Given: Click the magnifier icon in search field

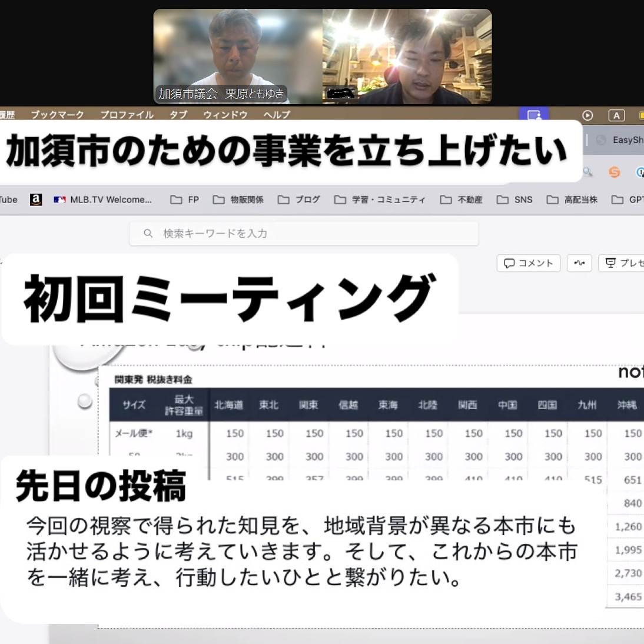Looking at the screenshot, I should click(x=148, y=234).
